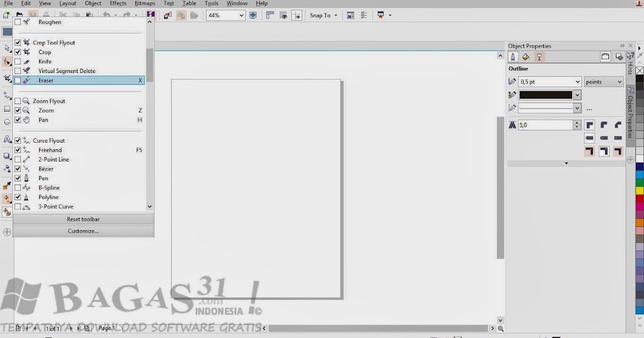
Task: Uncheck the Bézier checkbox
Action: click(x=18, y=169)
